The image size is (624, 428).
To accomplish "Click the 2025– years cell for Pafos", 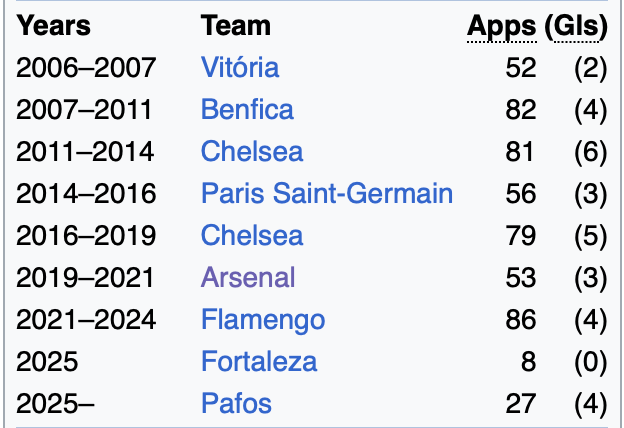I will click(55, 404).
